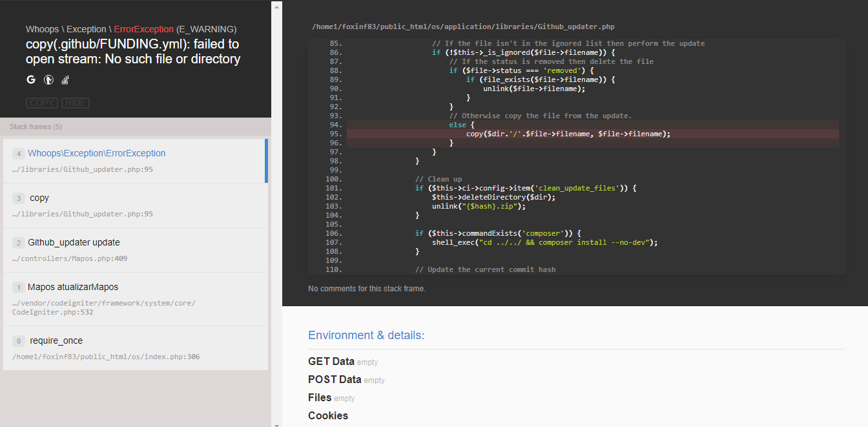Search the error on DuckDuckGo
868x427 pixels.
coord(48,80)
